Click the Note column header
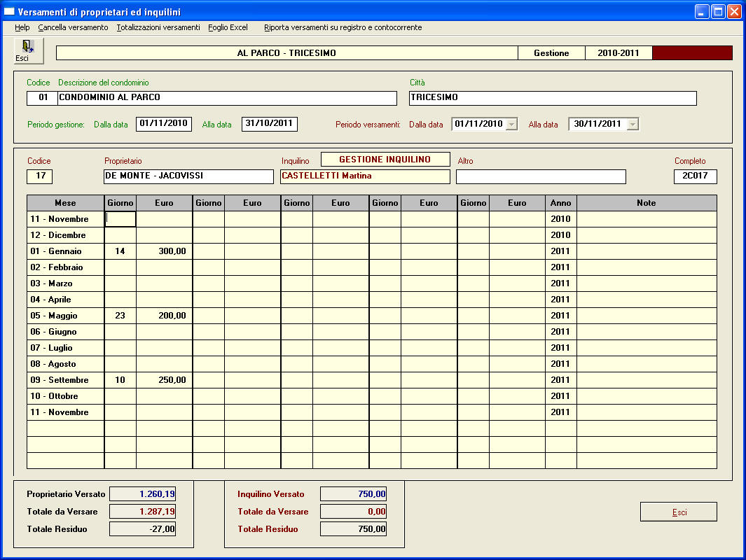Image resolution: width=746 pixels, height=560 pixels. pyautogui.click(x=647, y=203)
